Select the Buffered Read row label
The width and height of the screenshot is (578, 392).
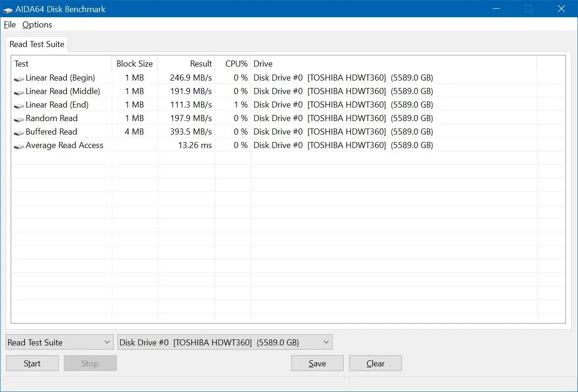click(51, 132)
